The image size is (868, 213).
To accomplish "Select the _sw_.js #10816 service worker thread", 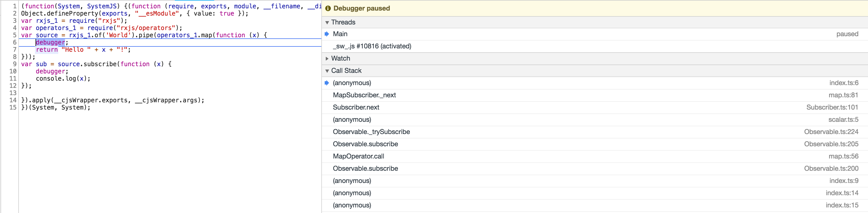I will tap(372, 46).
